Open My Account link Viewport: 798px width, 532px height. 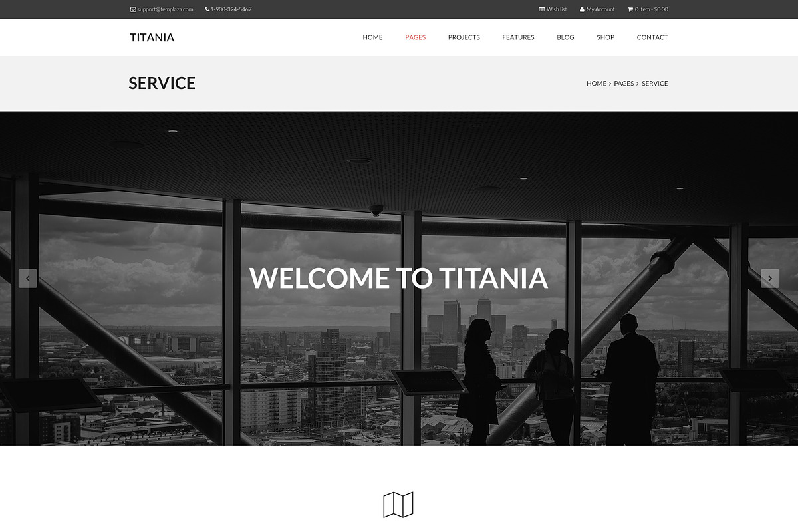click(x=600, y=9)
